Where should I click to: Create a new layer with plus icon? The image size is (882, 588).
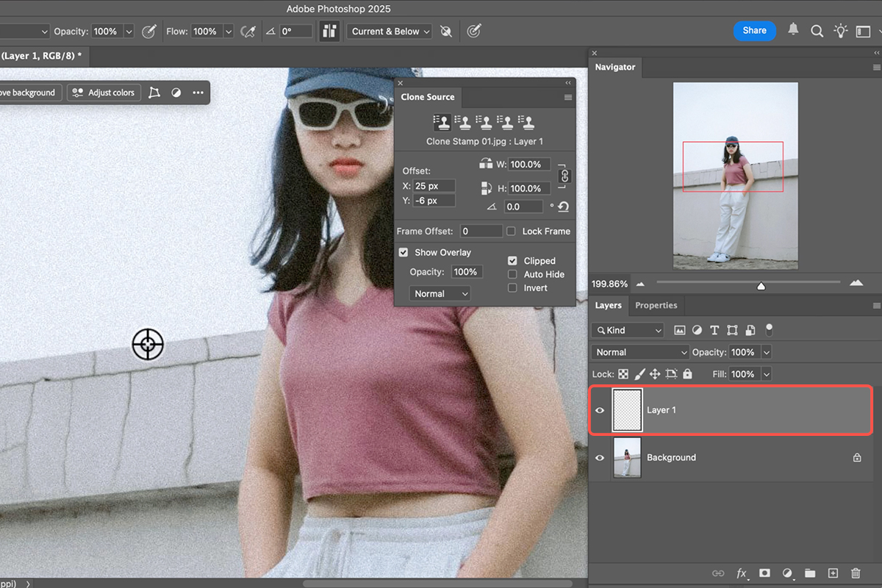[833, 573]
